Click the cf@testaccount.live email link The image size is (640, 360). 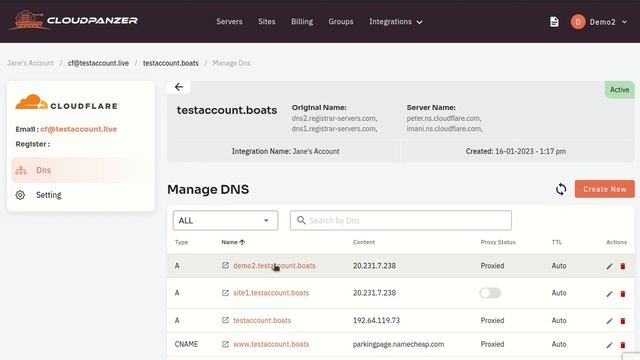pyautogui.click(x=79, y=129)
